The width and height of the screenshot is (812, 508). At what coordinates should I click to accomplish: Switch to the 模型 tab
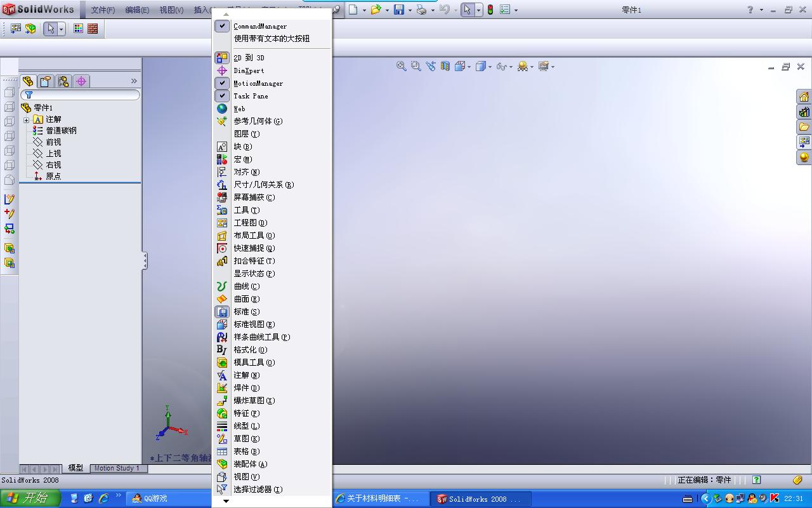coord(75,468)
